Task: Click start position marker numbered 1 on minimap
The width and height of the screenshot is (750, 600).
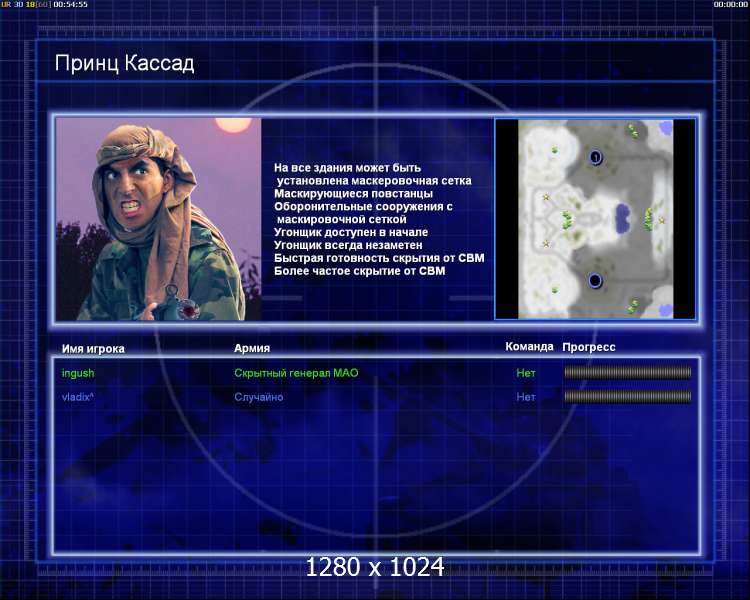Action: [x=596, y=156]
